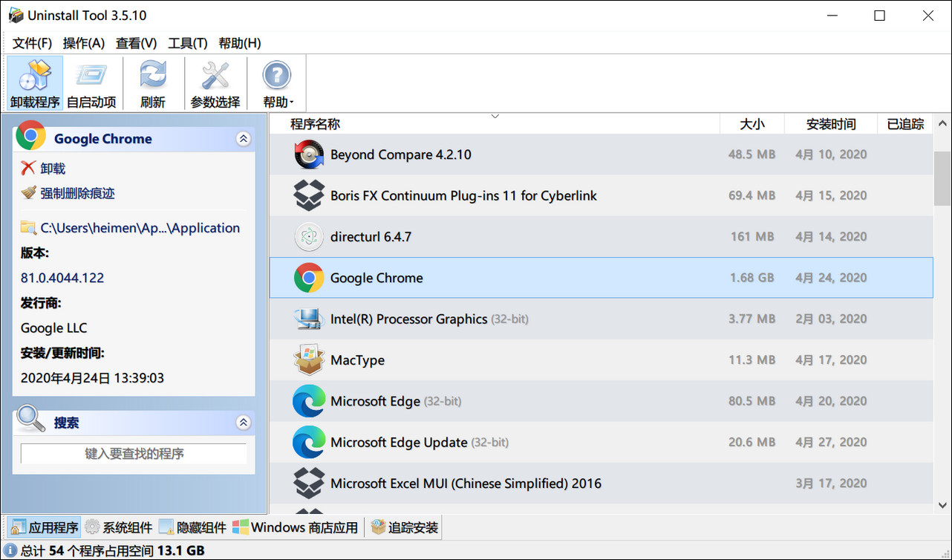Click the 键入要查找的程序 search input field

(134, 454)
